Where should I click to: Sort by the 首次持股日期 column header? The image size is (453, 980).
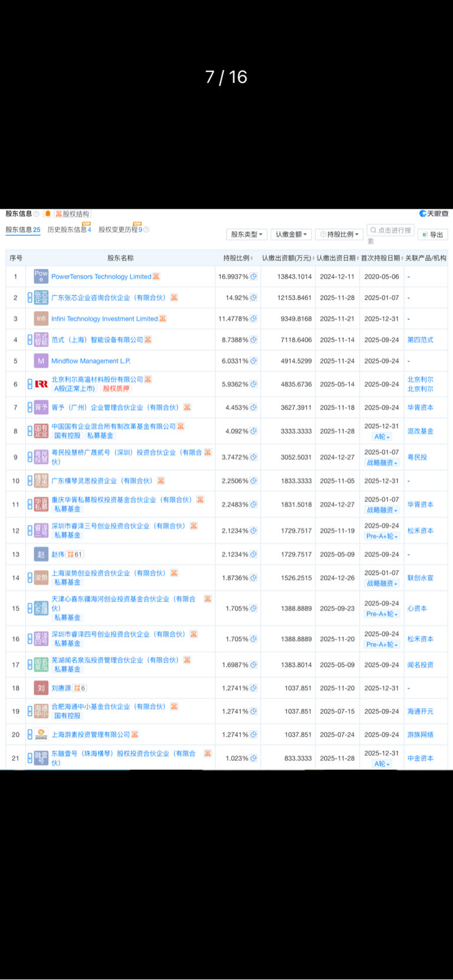382,258
